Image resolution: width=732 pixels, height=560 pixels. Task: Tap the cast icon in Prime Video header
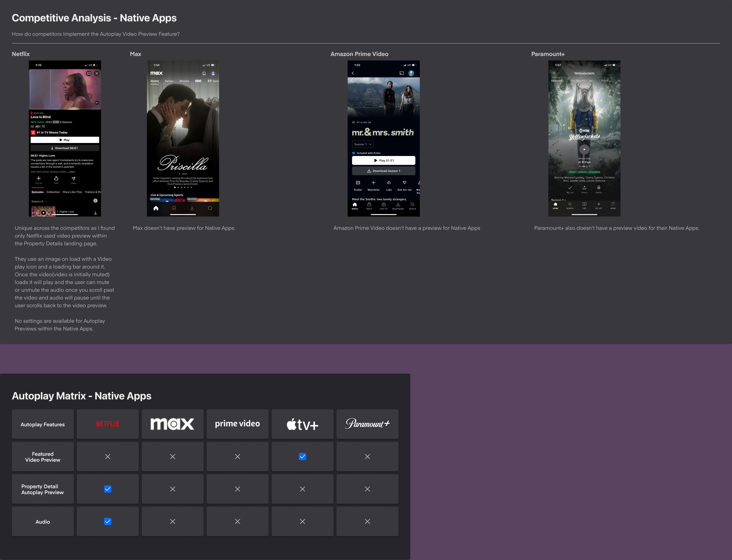click(401, 73)
